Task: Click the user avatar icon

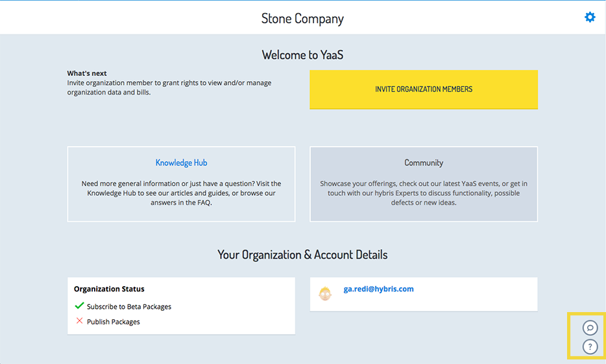Action: tap(325, 294)
